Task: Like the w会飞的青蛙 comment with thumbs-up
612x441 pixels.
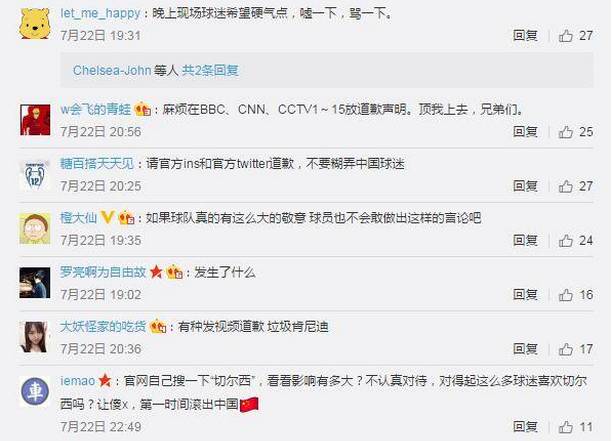Action: coord(566,132)
